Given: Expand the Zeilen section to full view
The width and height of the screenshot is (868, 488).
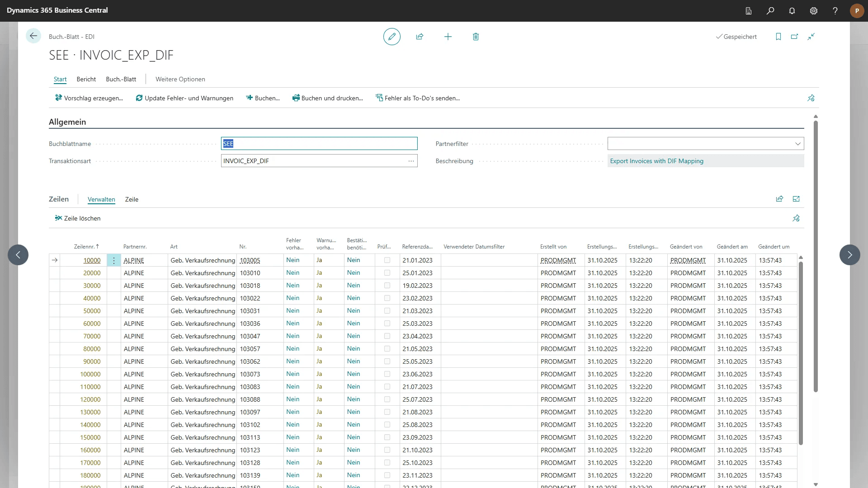Looking at the screenshot, I should 796,199.
